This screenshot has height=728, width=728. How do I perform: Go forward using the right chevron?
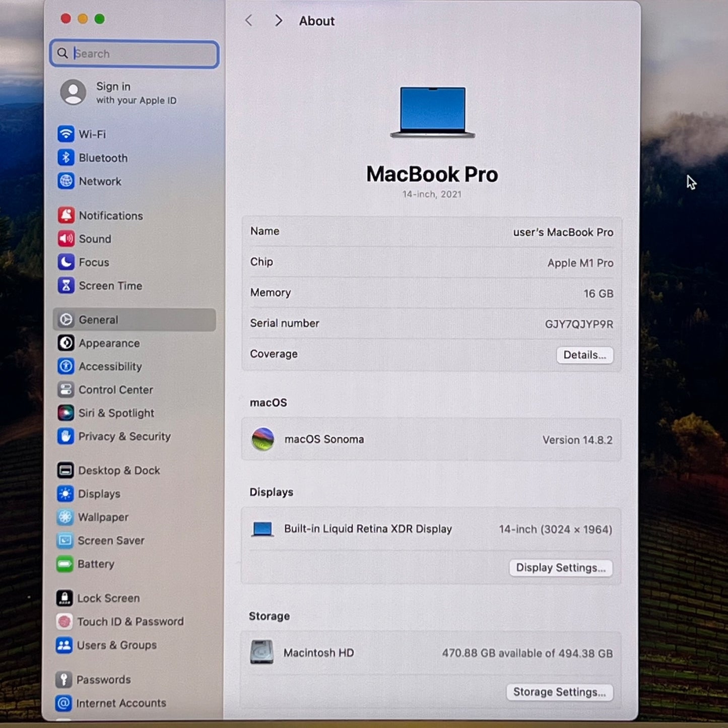(278, 21)
